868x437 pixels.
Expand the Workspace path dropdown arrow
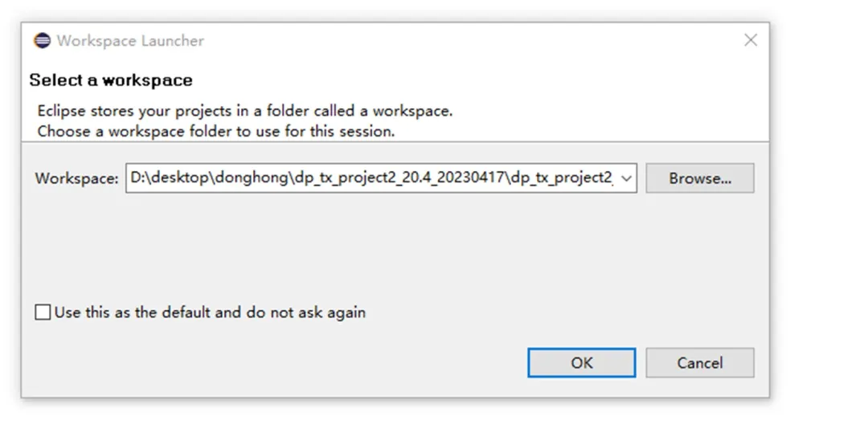[x=627, y=178]
